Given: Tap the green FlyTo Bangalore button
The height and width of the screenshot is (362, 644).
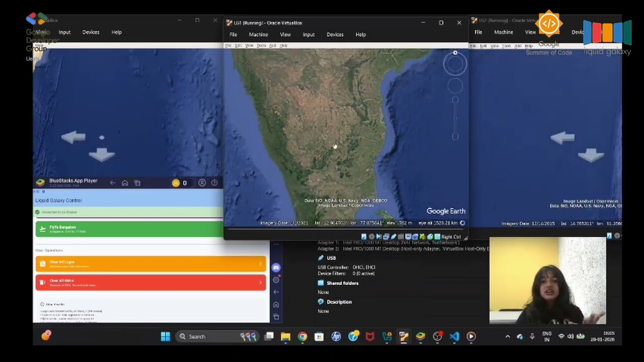Looking at the screenshot, I should (129, 229).
